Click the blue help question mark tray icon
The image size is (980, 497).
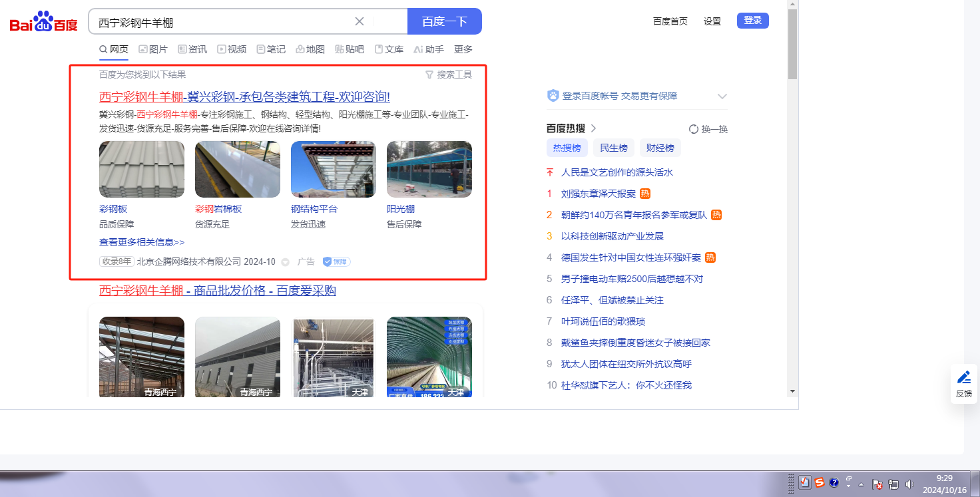(834, 483)
